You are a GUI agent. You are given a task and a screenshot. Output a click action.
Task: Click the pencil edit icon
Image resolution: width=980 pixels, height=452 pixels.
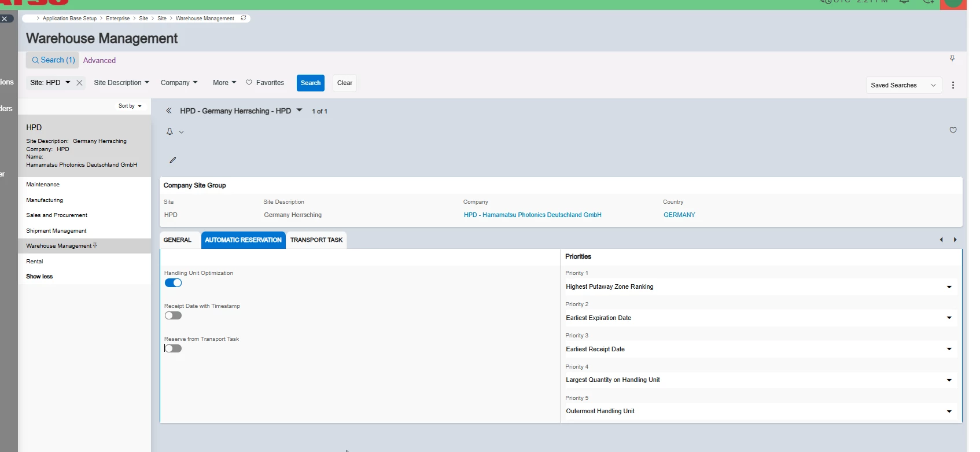tap(172, 160)
